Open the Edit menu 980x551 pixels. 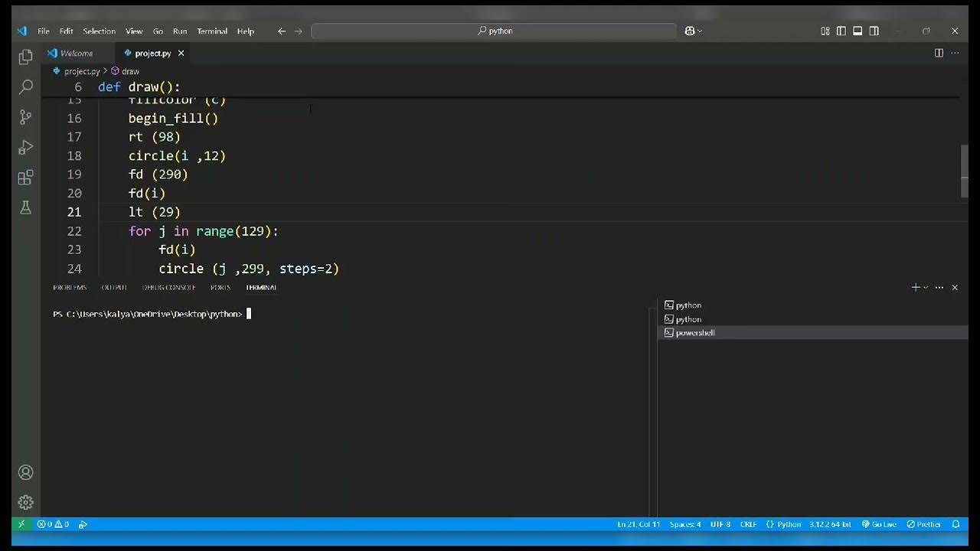pyautogui.click(x=67, y=31)
